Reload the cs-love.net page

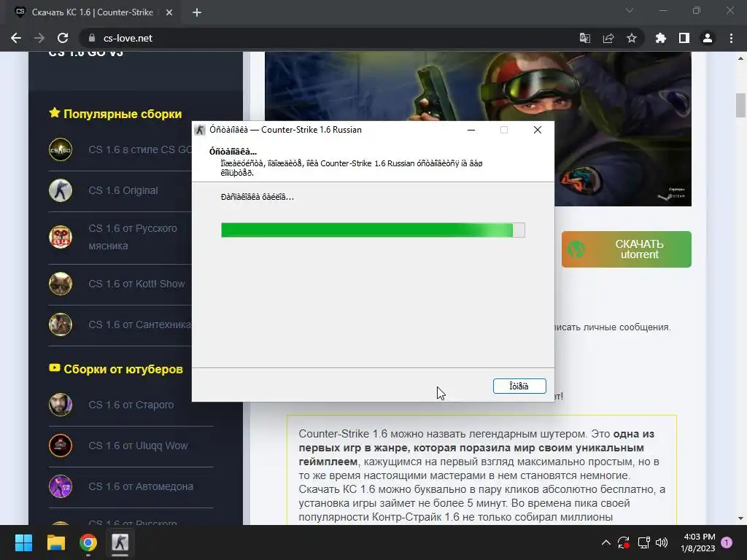pyautogui.click(x=63, y=38)
